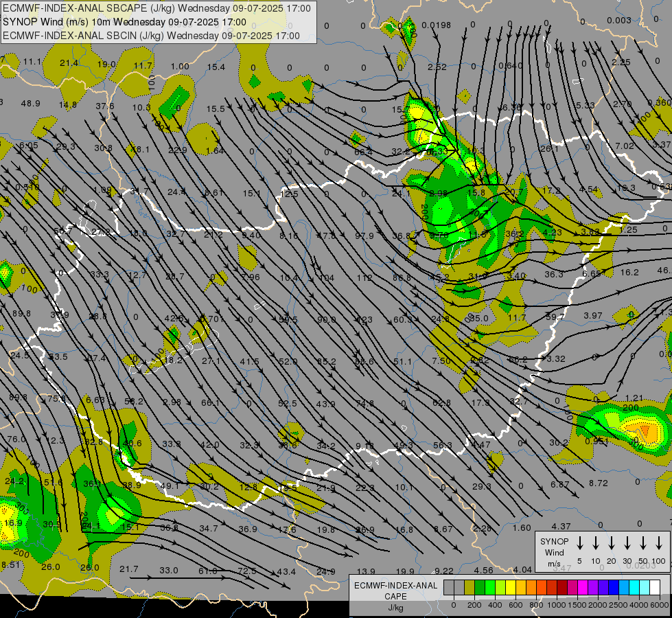Click the 20 m/s wind arrow in the SYNOP legend

click(611, 543)
